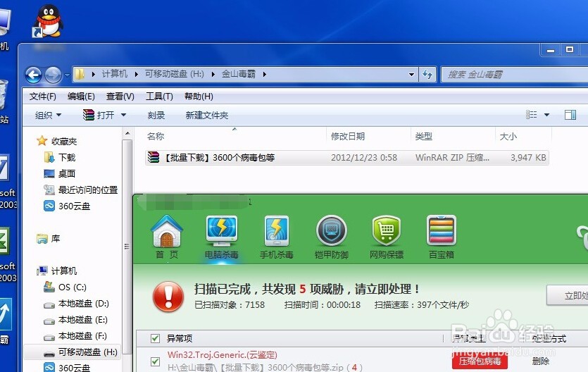Click 可移动磁盘 (H:) in breadcrumb
This screenshot has height=372, width=588.
click(x=175, y=74)
